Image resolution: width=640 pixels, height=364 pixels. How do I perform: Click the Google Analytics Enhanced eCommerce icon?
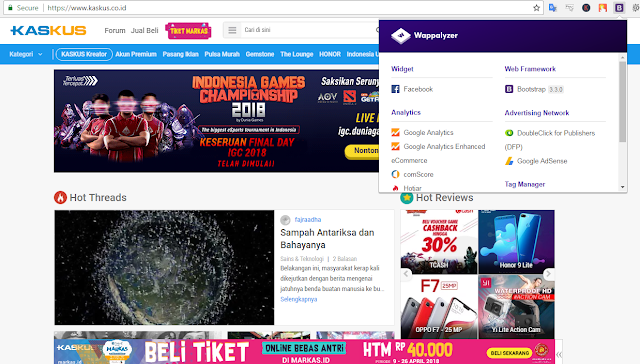click(x=395, y=146)
